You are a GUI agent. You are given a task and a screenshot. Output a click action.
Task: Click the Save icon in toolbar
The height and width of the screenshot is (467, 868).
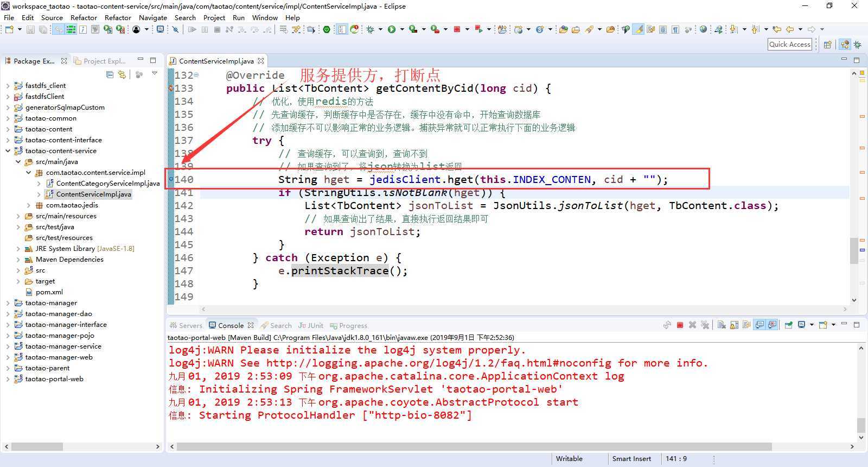[x=30, y=29]
